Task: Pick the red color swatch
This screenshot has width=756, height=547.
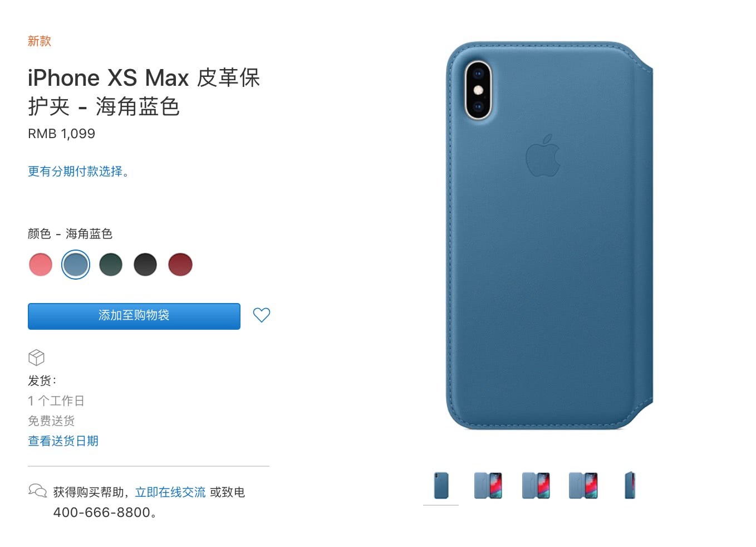Action: click(180, 265)
